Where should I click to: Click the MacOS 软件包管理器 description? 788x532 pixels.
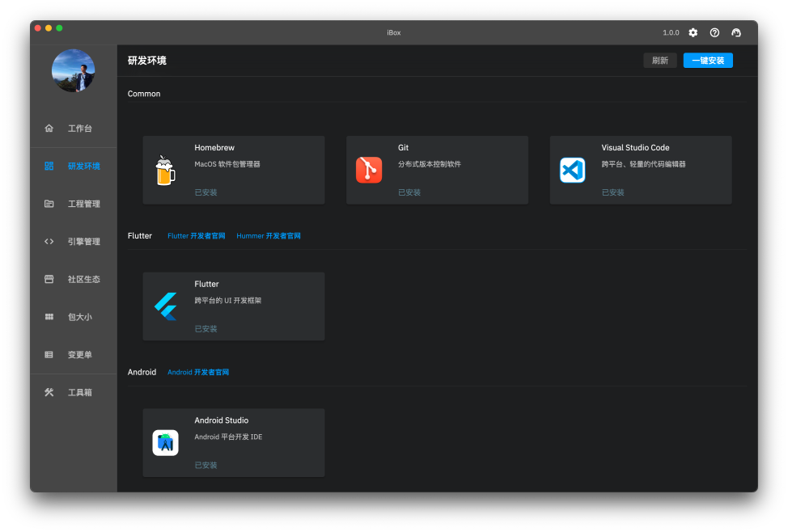coord(227,164)
